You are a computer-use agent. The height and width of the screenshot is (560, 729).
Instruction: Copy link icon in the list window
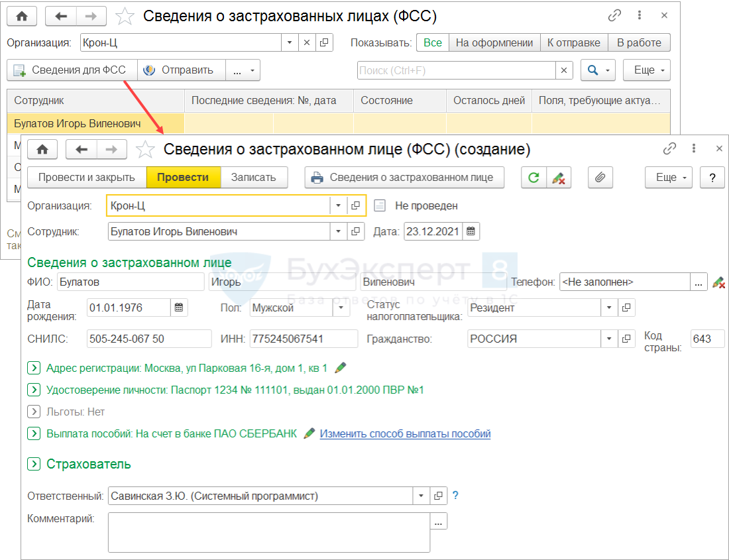[614, 16]
